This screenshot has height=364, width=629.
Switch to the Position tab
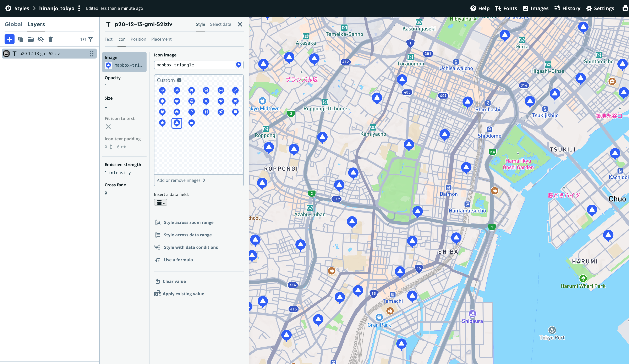138,39
